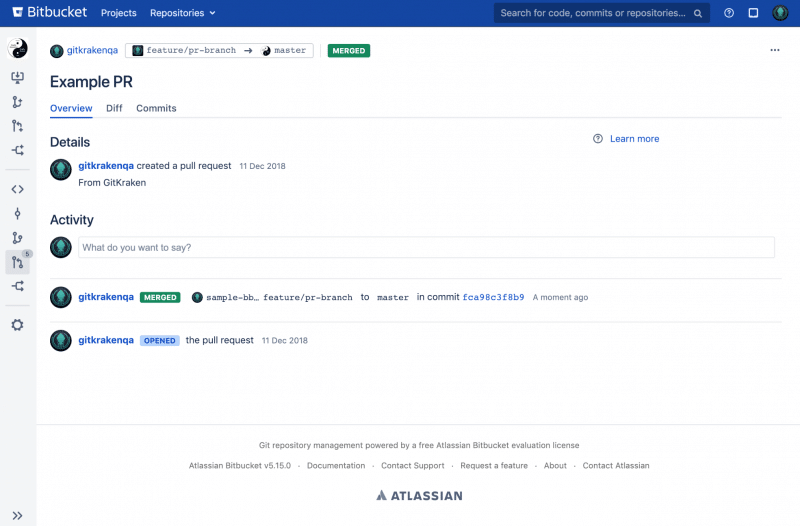Screen dimensions: 800x526
Task: Expand the sidebar with double chevron
Action: (x=17, y=515)
